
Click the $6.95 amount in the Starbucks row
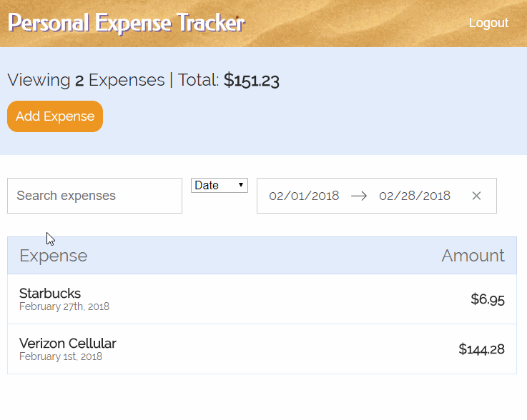click(488, 299)
